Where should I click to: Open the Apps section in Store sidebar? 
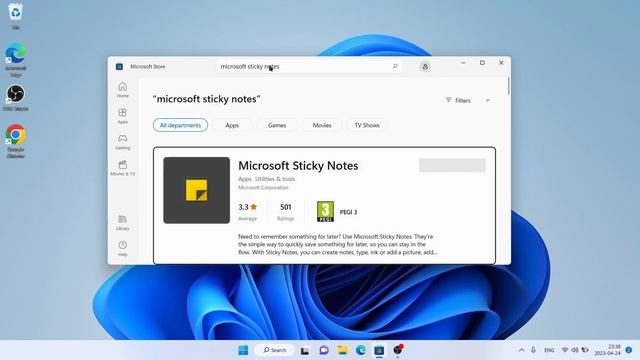[122, 116]
